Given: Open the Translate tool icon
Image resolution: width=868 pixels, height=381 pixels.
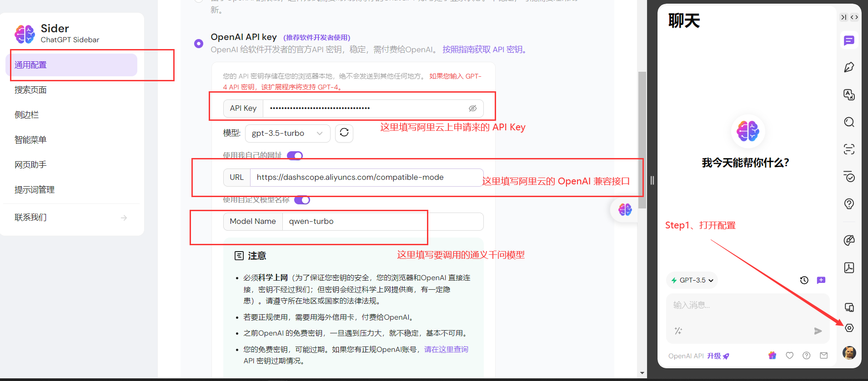Looking at the screenshot, I should coord(849,94).
